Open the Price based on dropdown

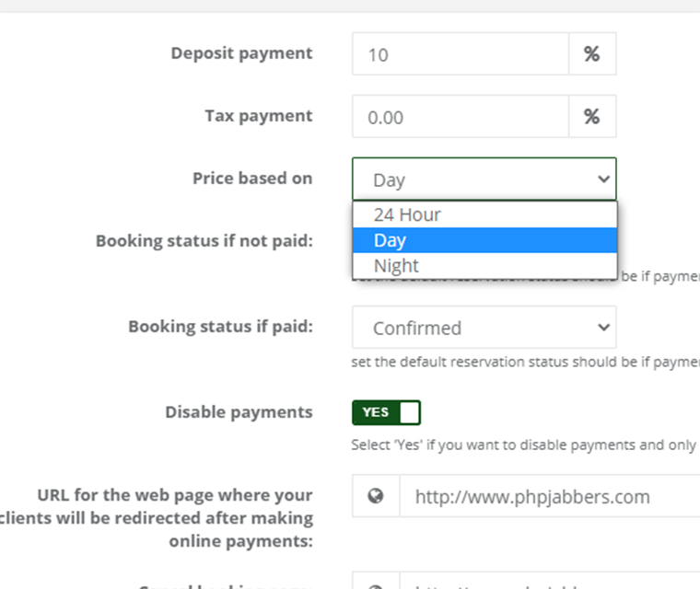(x=484, y=179)
